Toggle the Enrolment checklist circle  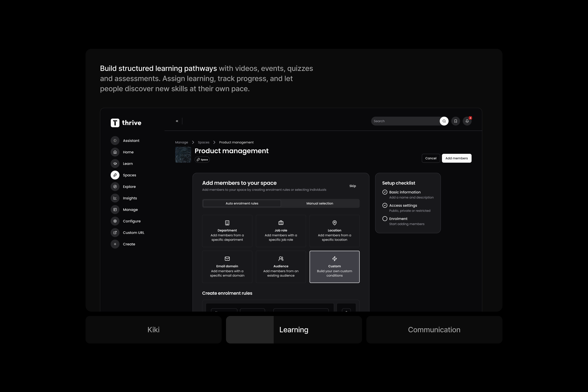pos(385,219)
